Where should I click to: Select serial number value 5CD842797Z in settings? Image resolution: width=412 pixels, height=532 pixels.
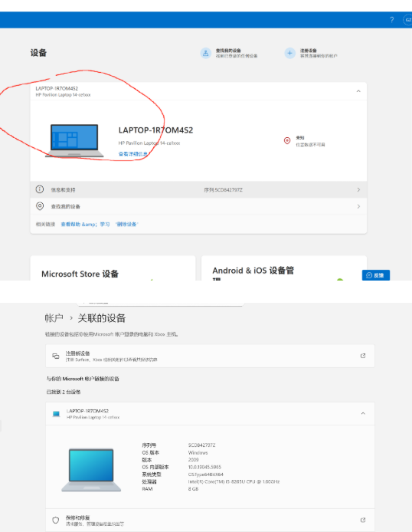click(x=201, y=445)
